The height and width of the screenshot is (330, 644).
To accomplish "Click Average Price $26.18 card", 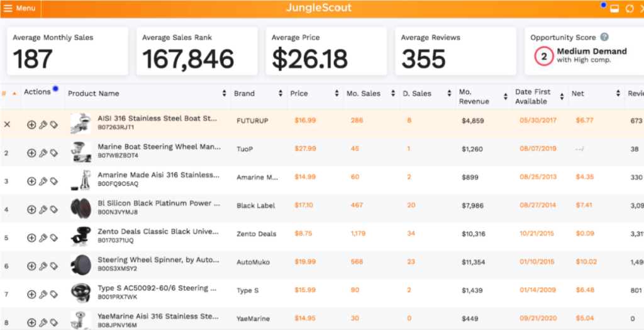I will [326, 51].
